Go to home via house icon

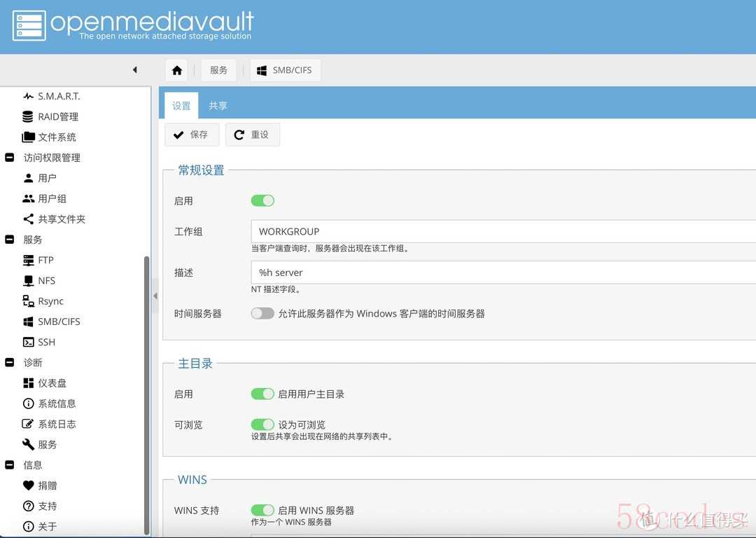coord(177,71)
